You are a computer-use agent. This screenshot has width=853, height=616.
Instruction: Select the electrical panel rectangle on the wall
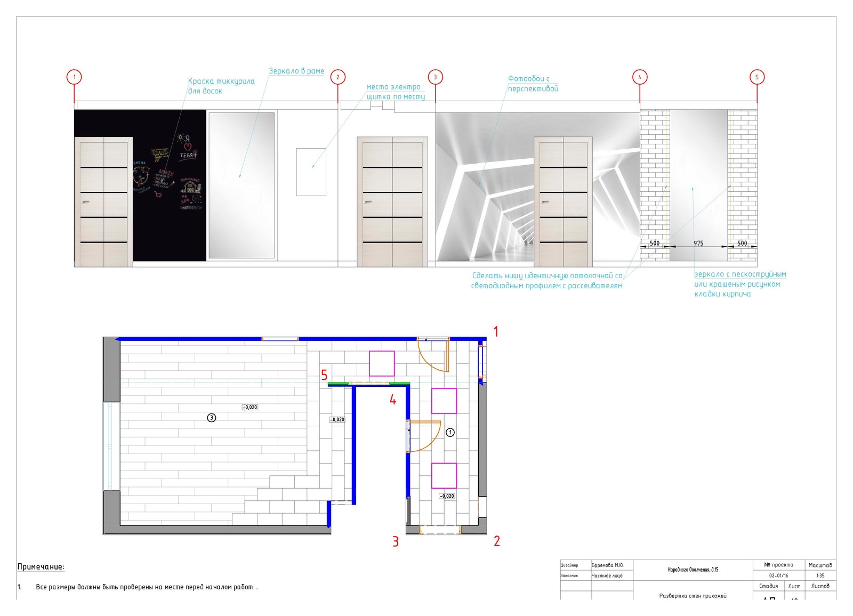(311, 172)
